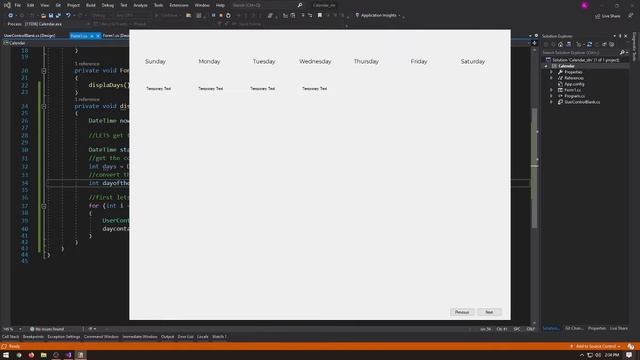The height and width of the screenshot is (360, 640).
Task: Select the Git Changes panel tab
Action: 574,329
